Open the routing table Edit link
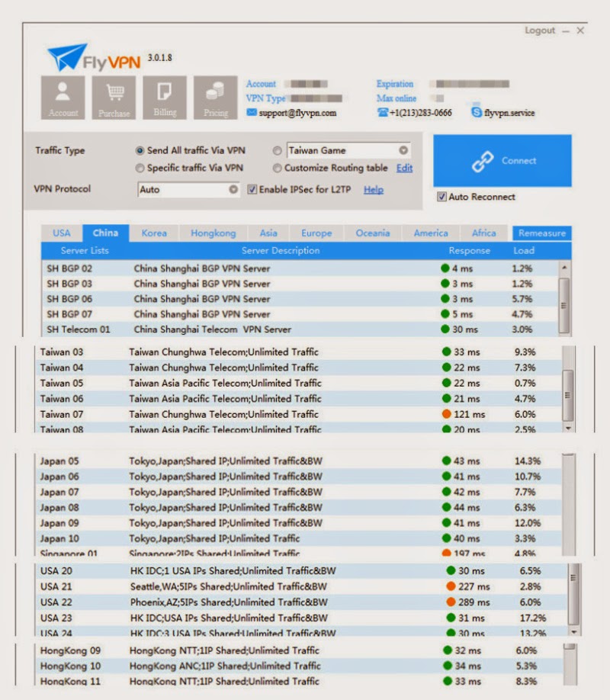Viewport: 610px width, 700px height. click(405, 168)
